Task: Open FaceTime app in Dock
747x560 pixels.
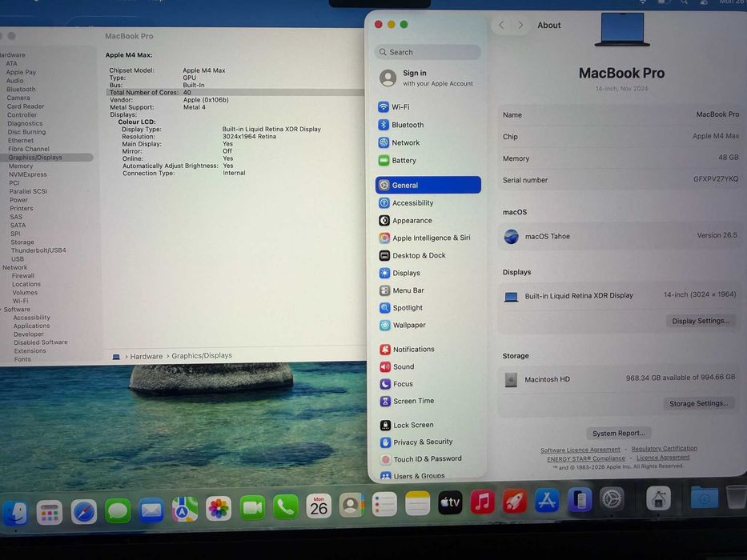Action: [252, 508]
